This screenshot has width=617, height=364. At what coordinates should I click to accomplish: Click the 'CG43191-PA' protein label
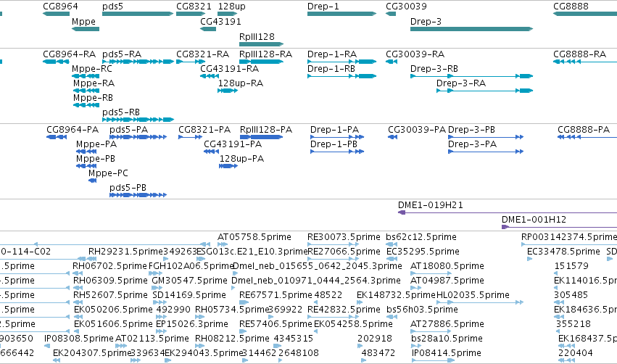pos(233,144)
